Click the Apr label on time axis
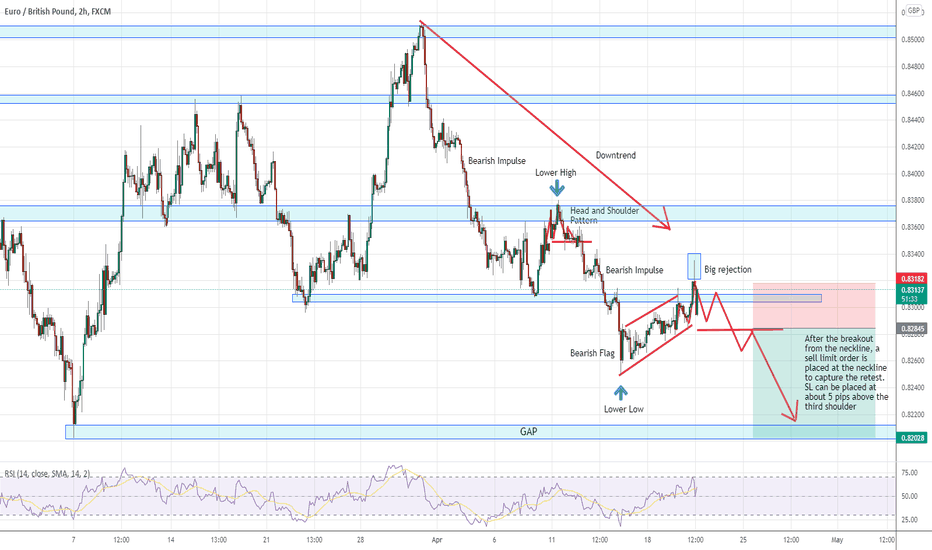This screenshot has height=550, width=932. (x=437, y=540)
